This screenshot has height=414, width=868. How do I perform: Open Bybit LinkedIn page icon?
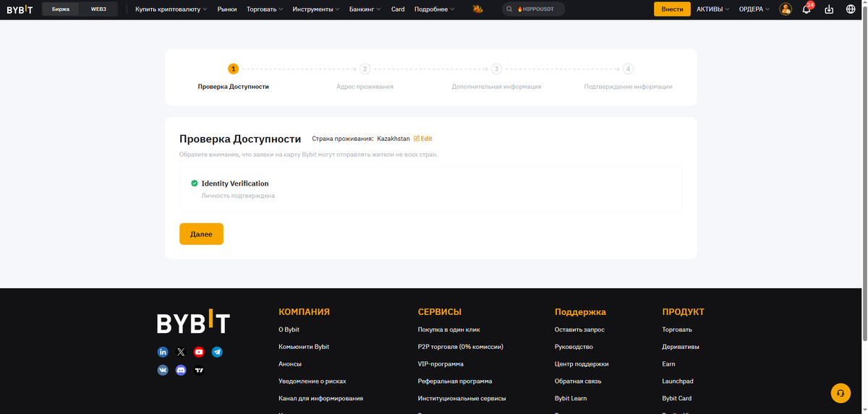[163, 352]
